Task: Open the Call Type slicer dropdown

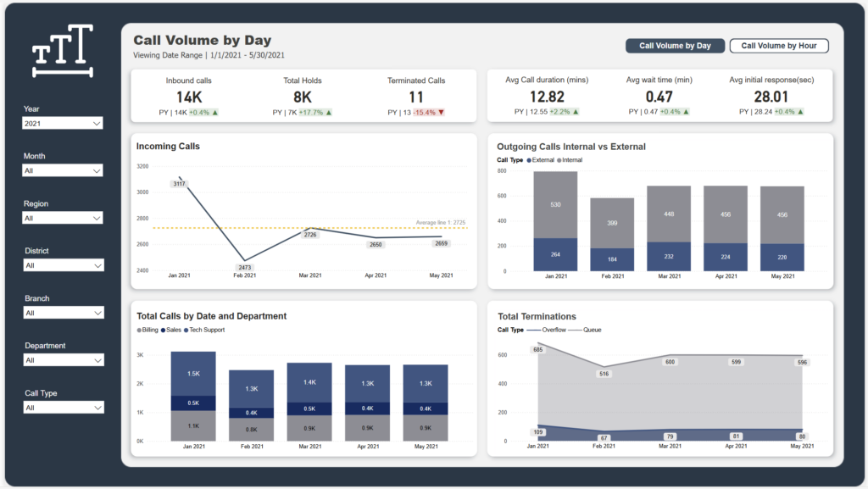Action: click(x=64, y=408)
